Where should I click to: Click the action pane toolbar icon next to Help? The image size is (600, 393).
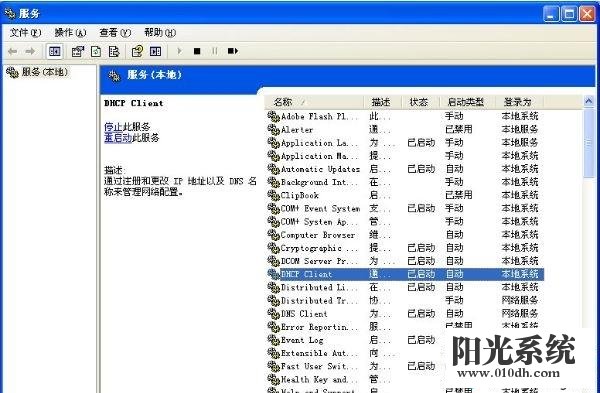155,51
